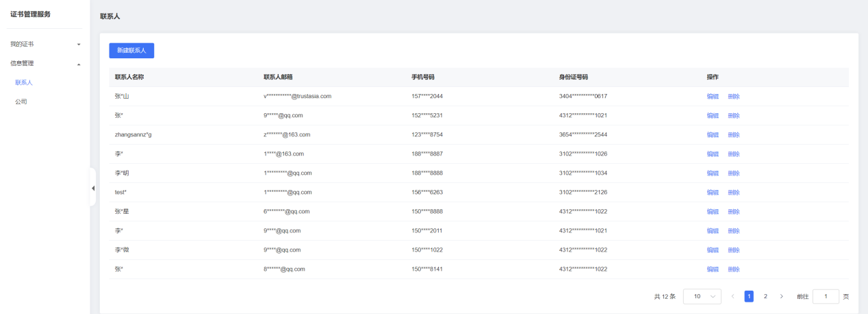This screenshot has width=868, height=314.
Task: Click the 联系人名称 column header
Action: pyautogui.click(x=129, y=77)
